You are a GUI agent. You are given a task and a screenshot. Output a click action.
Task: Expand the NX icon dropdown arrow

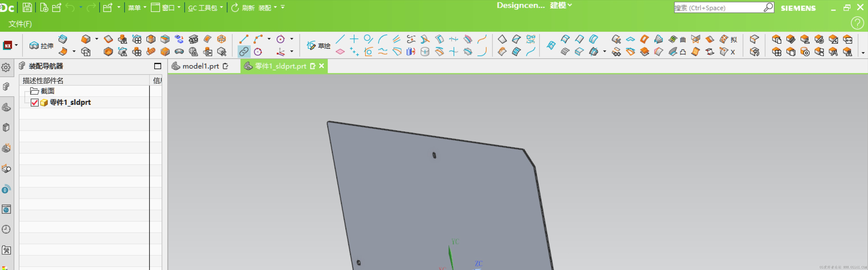16,45
